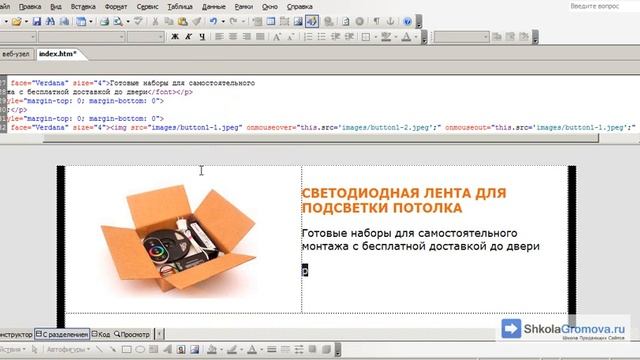
Task: Toggle Show All paragraph marks icon
Action: tap(376, 22)
